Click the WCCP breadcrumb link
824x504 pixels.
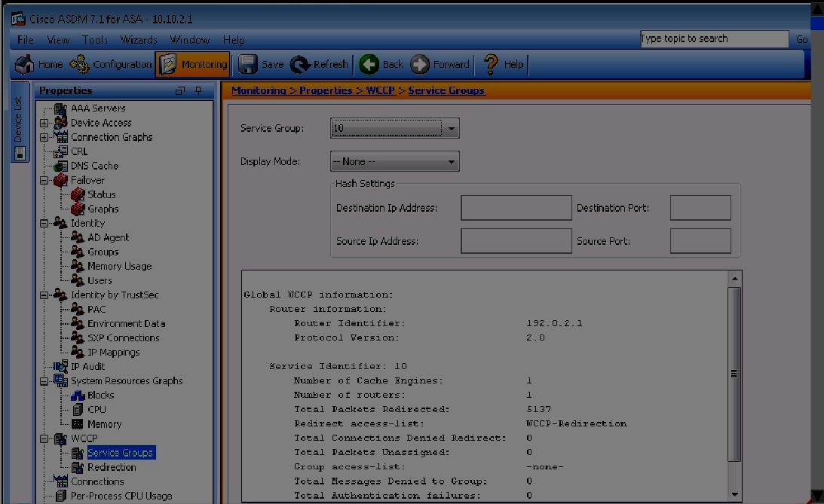click(x=381, y=90)
